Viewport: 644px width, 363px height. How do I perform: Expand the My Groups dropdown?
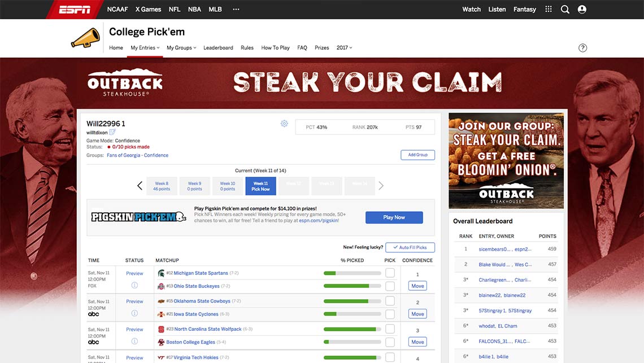click(181, 47)
